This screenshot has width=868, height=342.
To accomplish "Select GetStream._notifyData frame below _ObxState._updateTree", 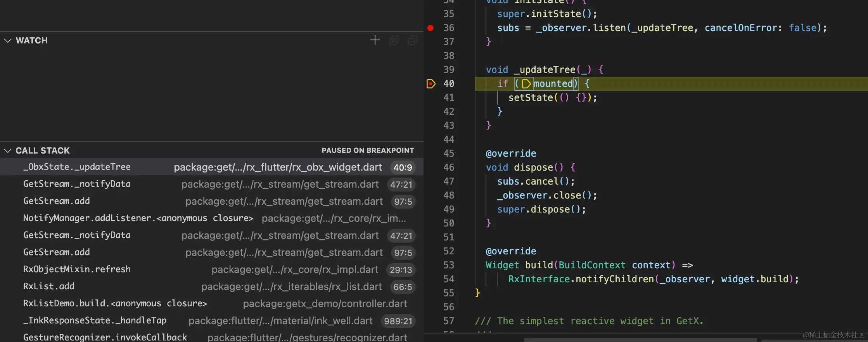I will pos(212,184).
